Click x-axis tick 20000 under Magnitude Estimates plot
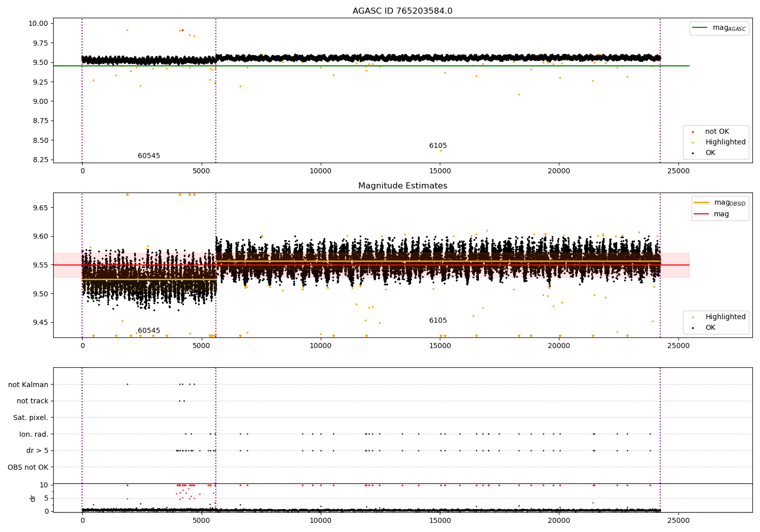760x532 pixels. coord(559,346)
